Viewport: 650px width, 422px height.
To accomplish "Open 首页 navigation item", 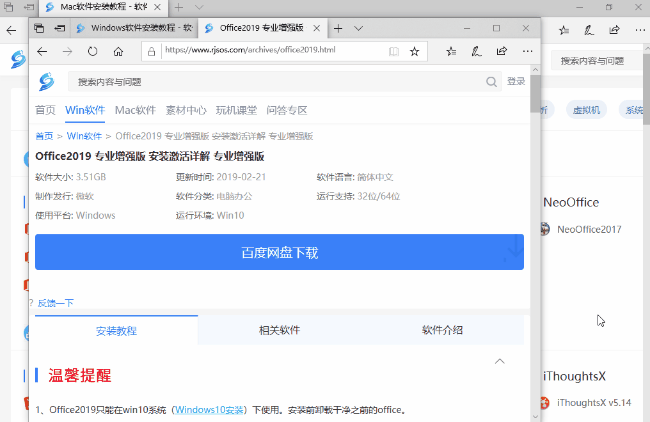I will (45, 110).
